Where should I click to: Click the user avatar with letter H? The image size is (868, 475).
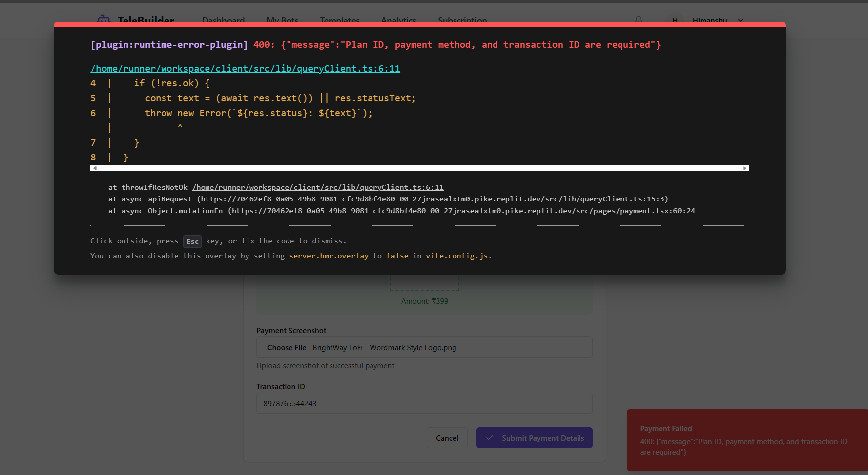(675, 20)
